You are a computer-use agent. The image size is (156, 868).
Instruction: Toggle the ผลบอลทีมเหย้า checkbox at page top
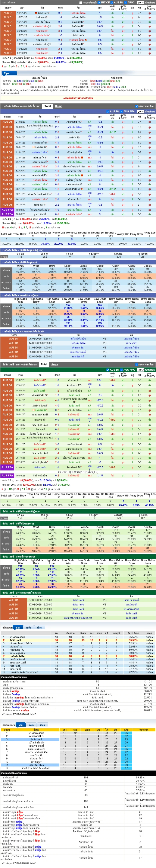pos(80,2)
